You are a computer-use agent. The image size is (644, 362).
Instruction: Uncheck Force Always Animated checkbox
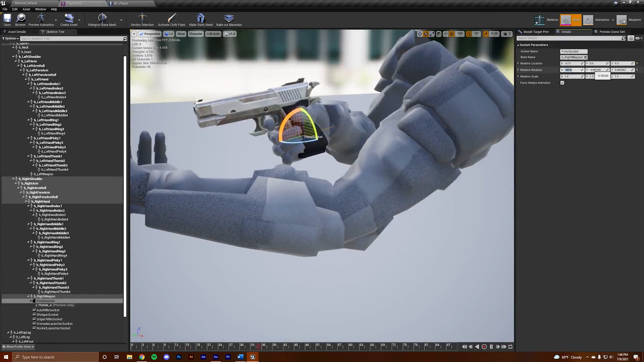(562, 83)
